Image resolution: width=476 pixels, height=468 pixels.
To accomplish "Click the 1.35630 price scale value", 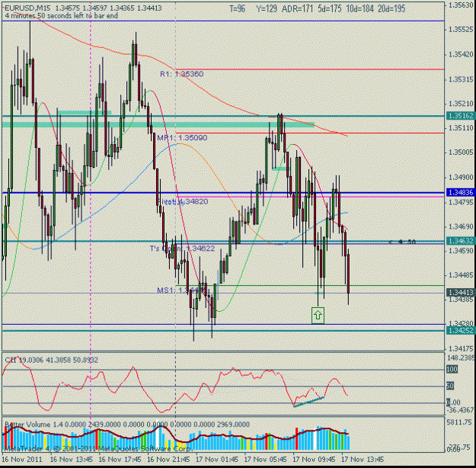I will [461, 5].
